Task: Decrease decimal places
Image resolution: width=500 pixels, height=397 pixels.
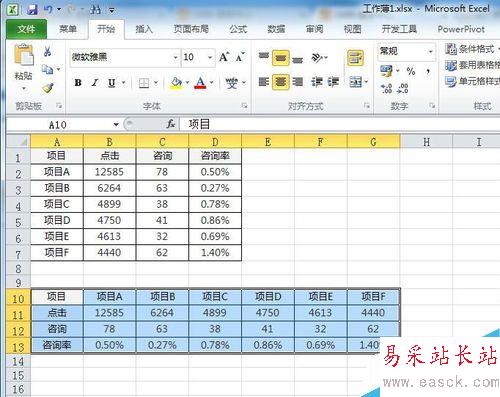Action: [x=402, y=88]
